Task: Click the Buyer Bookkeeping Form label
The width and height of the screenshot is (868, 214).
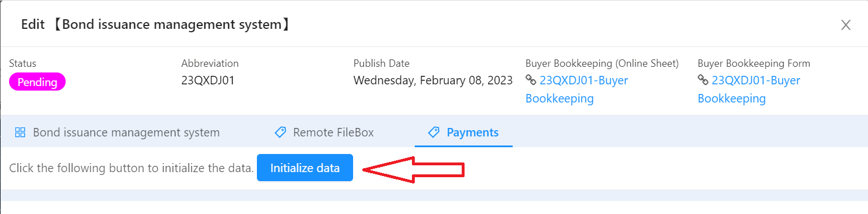Action: [754, 63]
